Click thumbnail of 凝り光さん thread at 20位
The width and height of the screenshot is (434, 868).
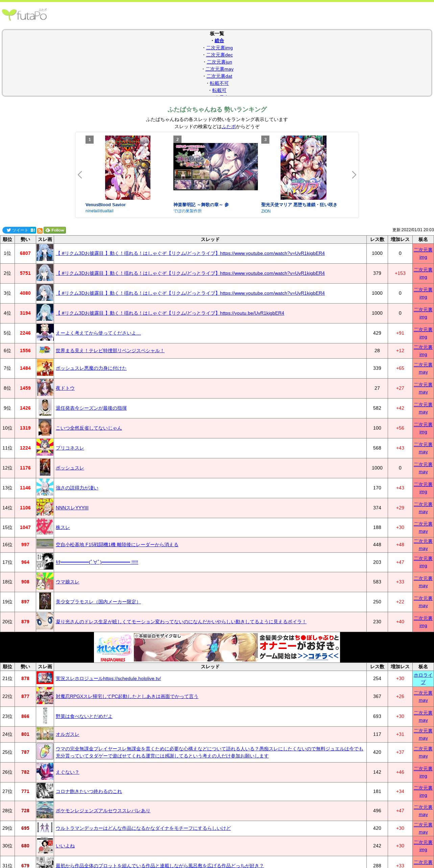[x=45, y=622]
